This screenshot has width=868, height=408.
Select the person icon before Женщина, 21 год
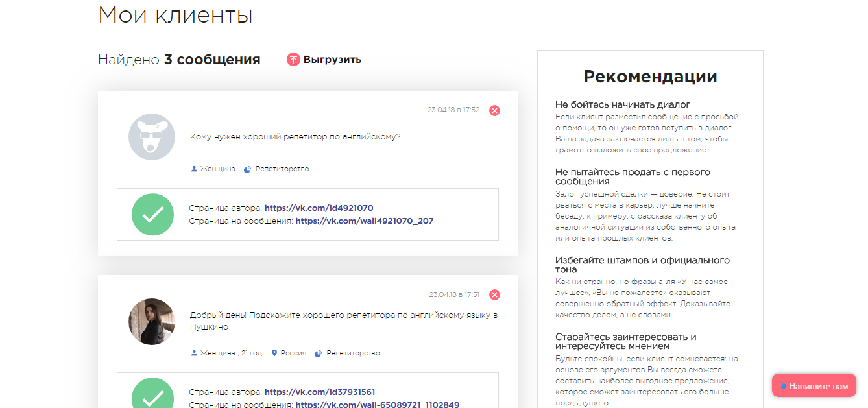pos(193,353)
